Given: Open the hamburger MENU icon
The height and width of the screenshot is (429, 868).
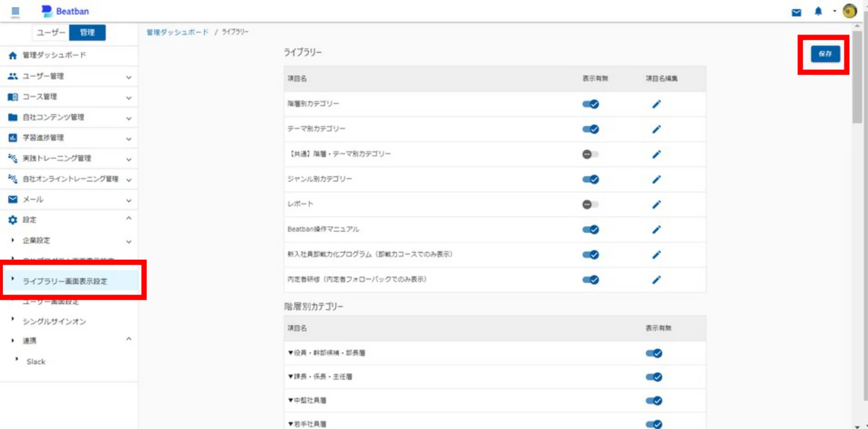Looking at the screenshot, I should pos(15,11).
